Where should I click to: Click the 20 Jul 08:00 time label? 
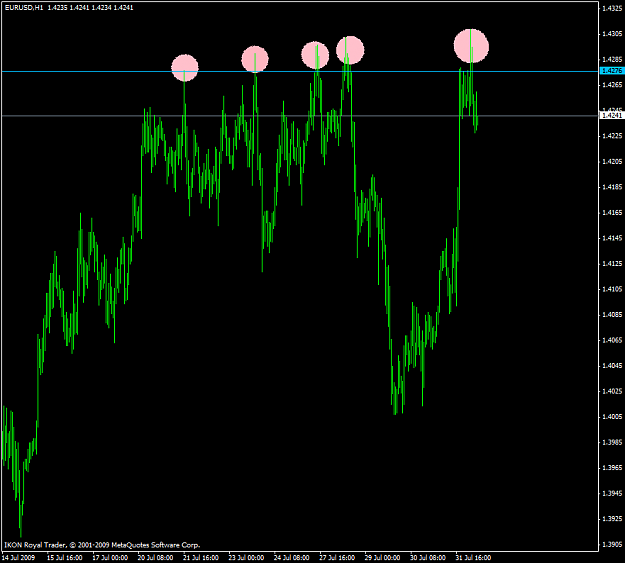(x=155, y=557)
